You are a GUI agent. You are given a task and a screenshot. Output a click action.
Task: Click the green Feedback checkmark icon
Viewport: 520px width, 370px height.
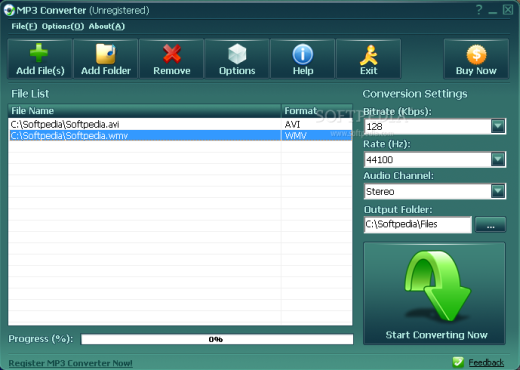tap(458, 362)
